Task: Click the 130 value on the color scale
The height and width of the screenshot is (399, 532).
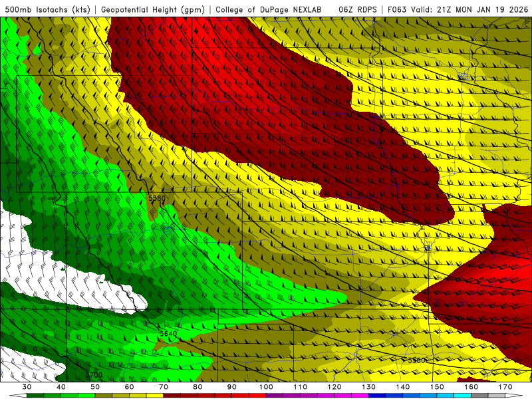Action: (369, 387)
